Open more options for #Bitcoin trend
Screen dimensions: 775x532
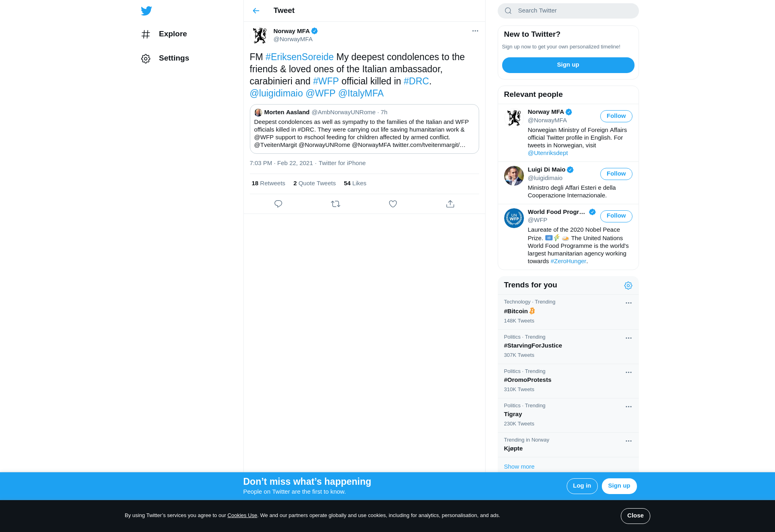pyautogui.click(x=628, y=303)
